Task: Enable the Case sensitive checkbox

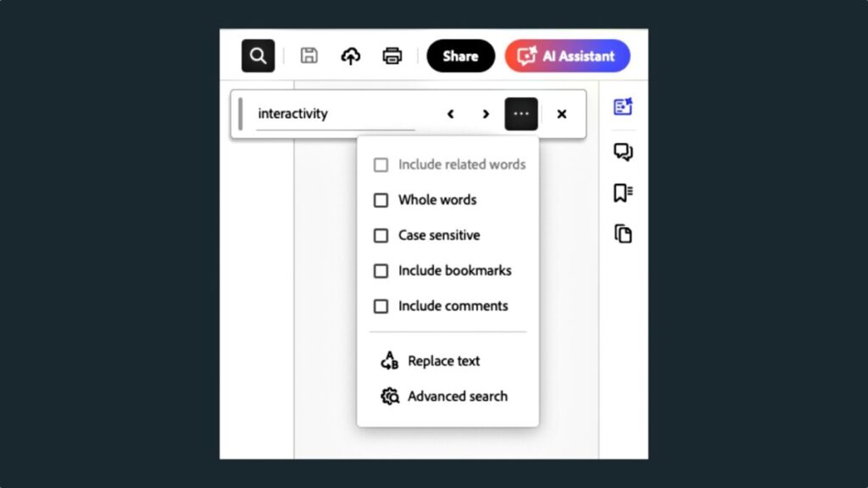Action: tap(381, 236)
